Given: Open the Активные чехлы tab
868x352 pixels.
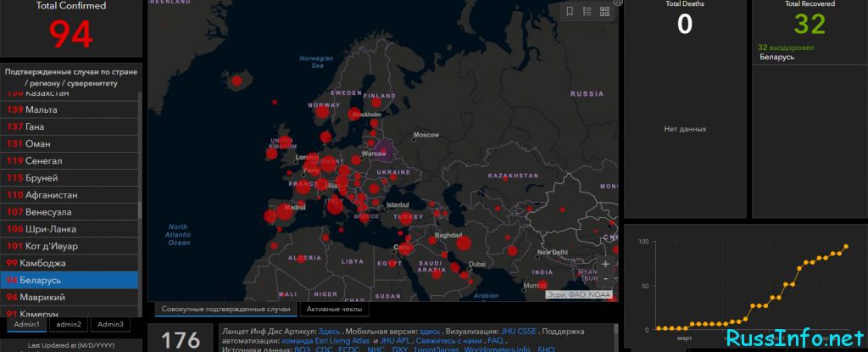Looking at the screenshot, I should click(x=335, y=309).
